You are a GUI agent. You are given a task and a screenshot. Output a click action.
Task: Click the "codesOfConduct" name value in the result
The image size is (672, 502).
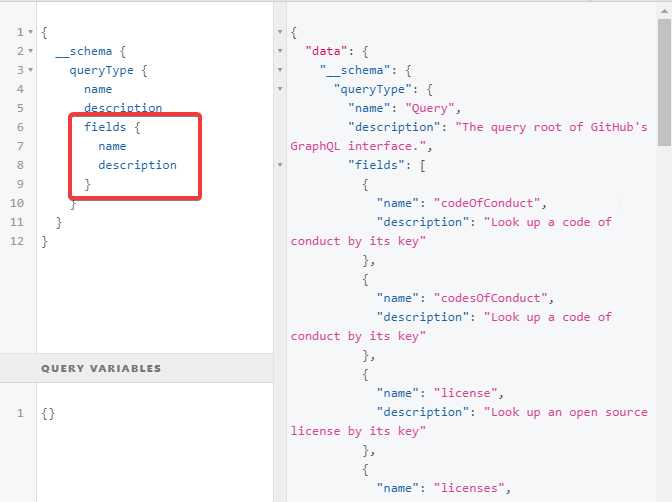pos(491,298)
